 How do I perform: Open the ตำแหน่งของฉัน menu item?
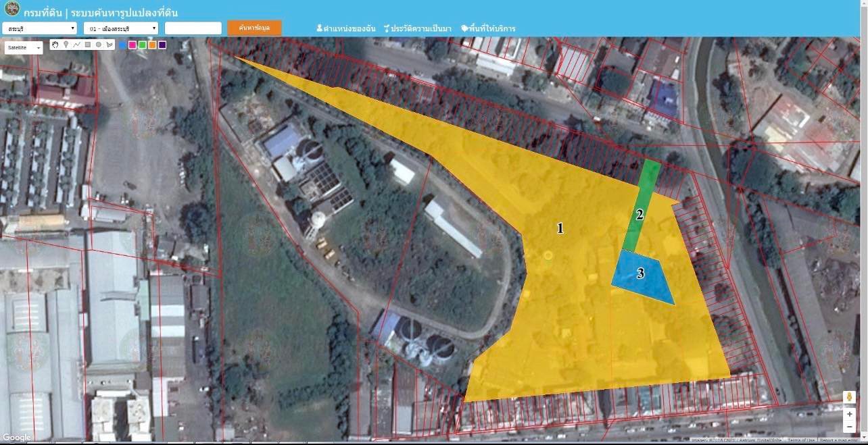[x=345, y=28]
